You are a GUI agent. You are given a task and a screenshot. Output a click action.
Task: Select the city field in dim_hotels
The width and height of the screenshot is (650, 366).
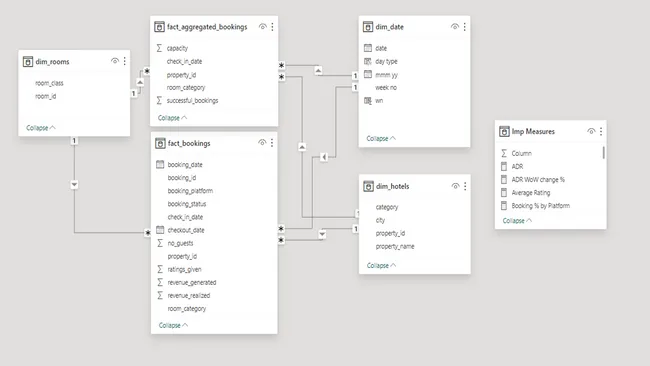(x=380, y=220)
